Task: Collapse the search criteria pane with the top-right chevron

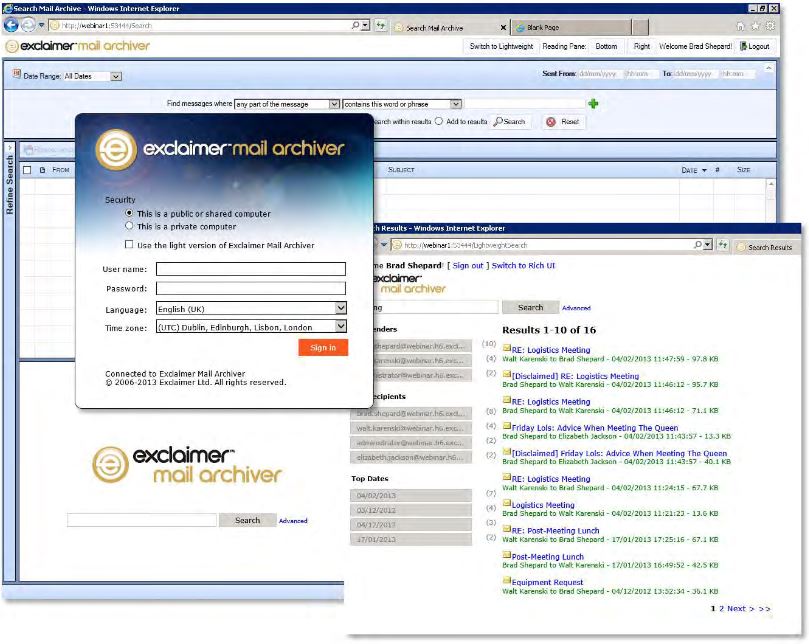Action: [769, 68]
